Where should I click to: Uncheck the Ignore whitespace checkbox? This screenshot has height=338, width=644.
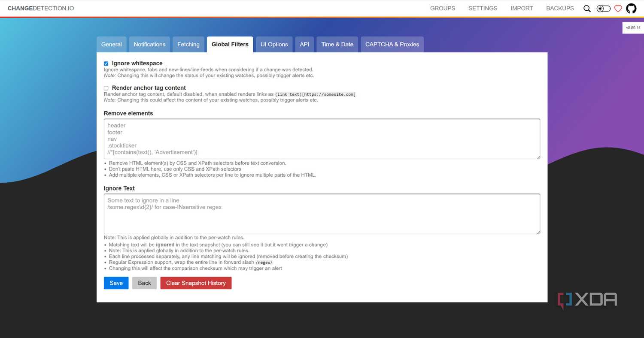coord(106,63)
